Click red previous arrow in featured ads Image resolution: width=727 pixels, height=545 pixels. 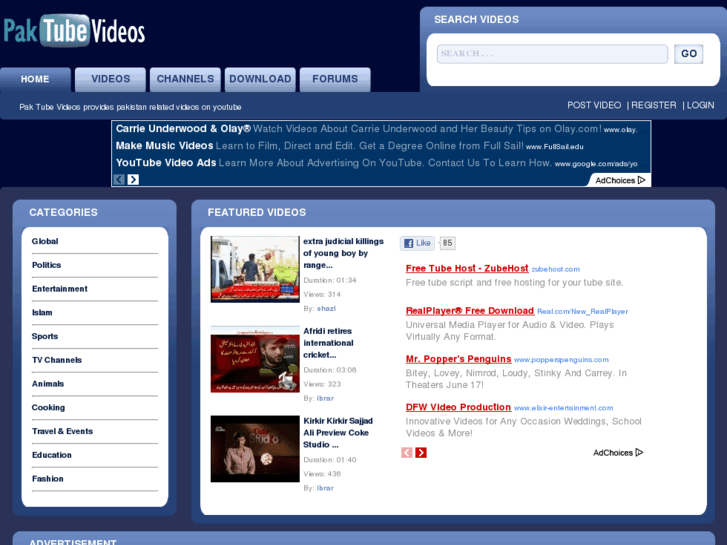(407, 453)
